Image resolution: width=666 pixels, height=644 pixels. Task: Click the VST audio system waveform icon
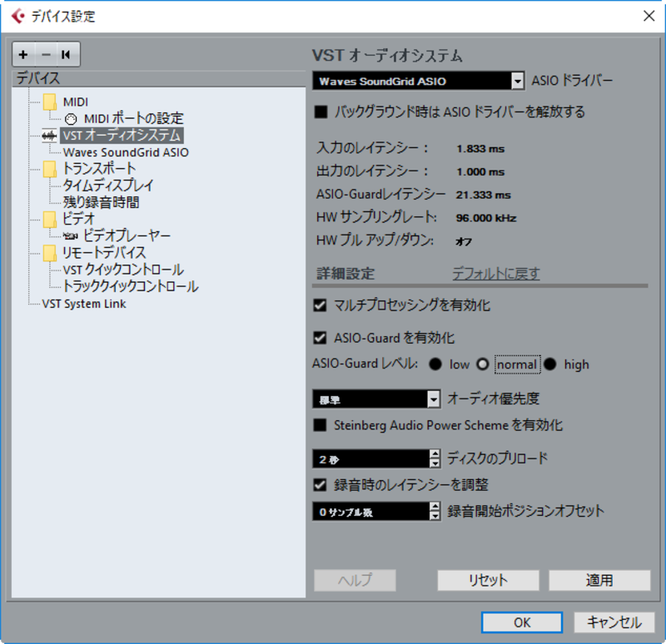pyautogui.click(x=49, y=136)
